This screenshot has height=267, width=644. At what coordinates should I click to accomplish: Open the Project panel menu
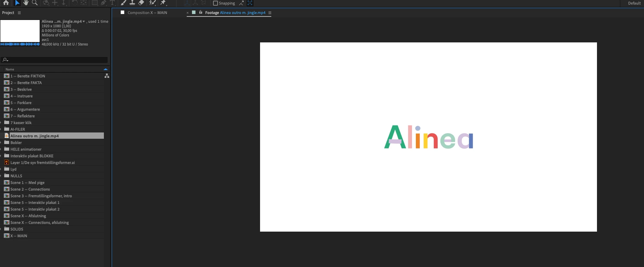click(19, 13)
